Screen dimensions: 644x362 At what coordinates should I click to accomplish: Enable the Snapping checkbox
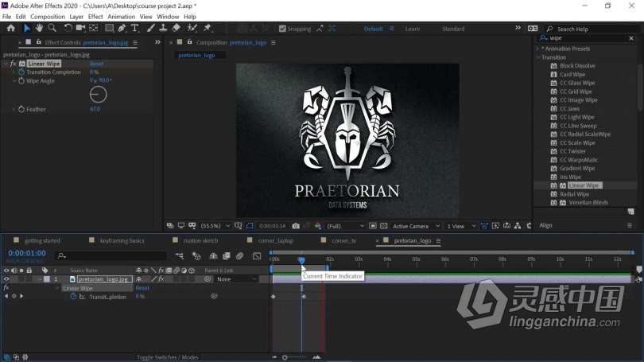(282, 29)
